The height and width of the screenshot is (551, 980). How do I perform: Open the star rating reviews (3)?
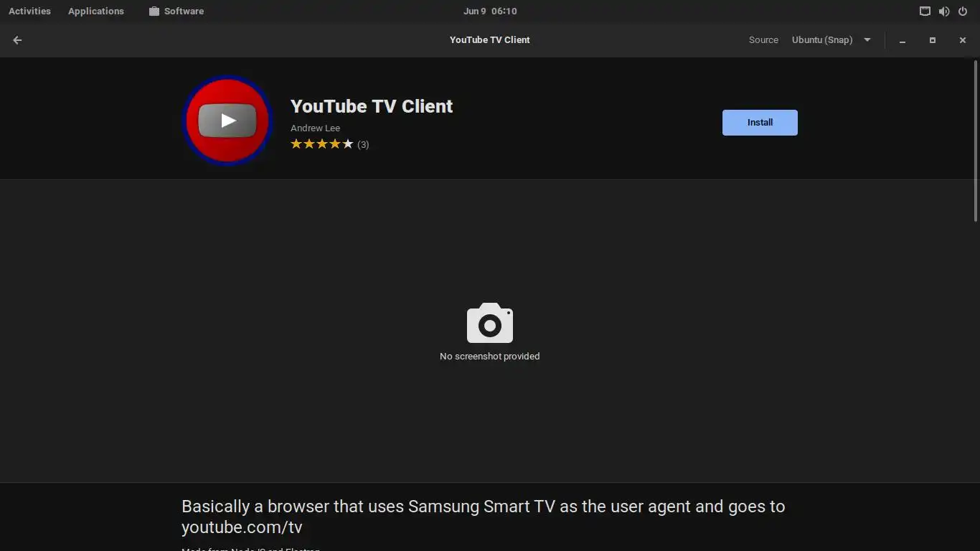coord(329,144)
